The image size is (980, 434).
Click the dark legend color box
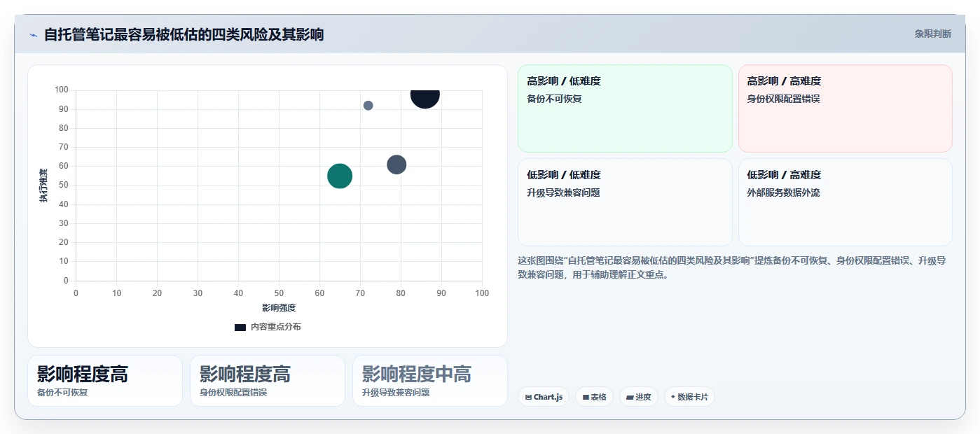point(240,327)
